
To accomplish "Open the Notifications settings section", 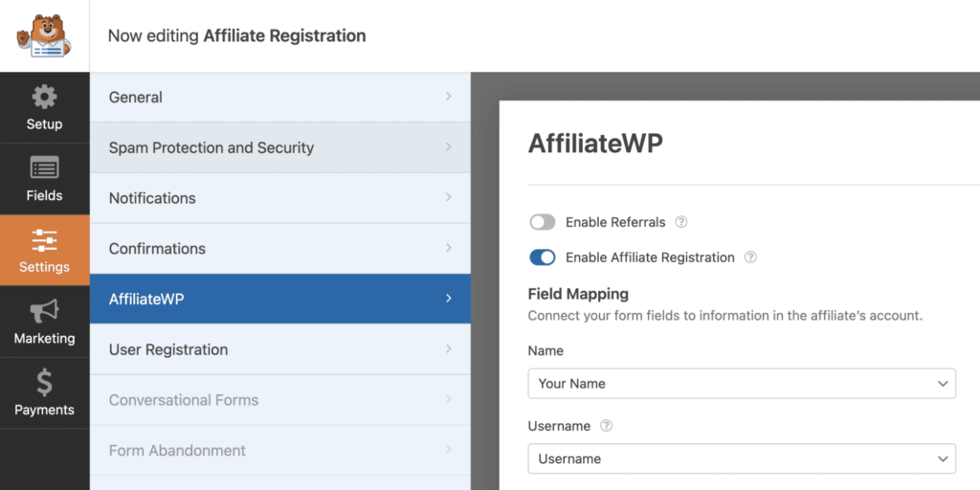I will 280,198.
